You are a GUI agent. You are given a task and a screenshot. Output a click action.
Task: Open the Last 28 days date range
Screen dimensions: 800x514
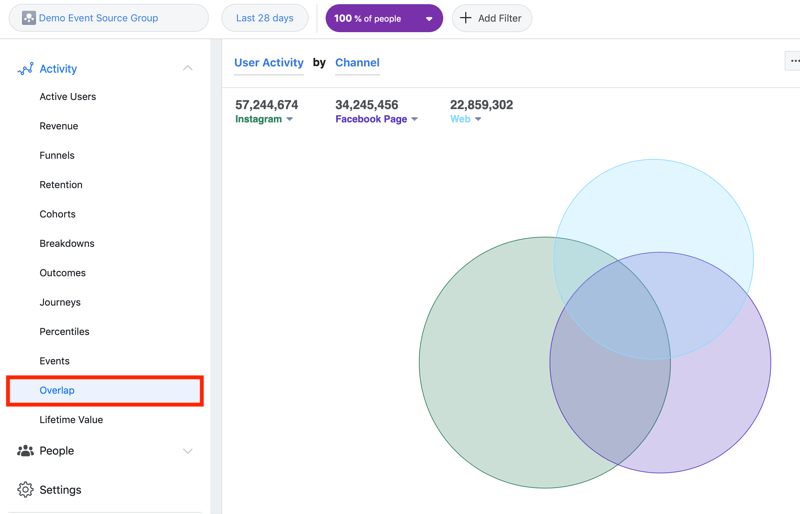[265, 18]
